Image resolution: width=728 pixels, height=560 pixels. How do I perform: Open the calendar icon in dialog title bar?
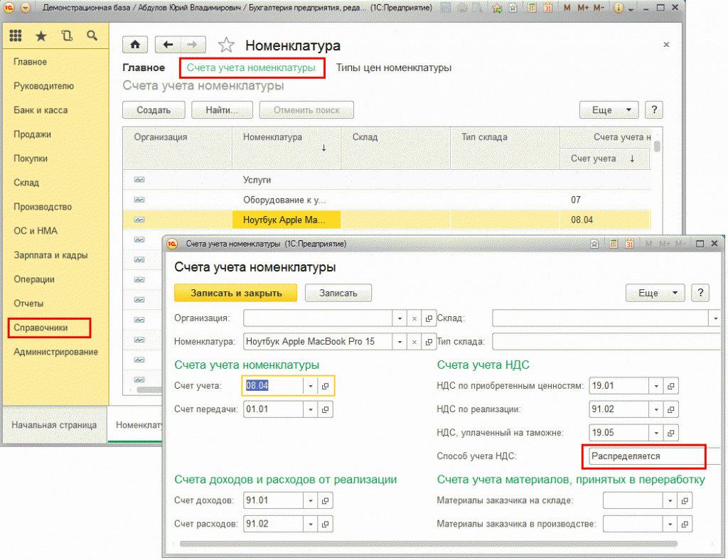629,244
